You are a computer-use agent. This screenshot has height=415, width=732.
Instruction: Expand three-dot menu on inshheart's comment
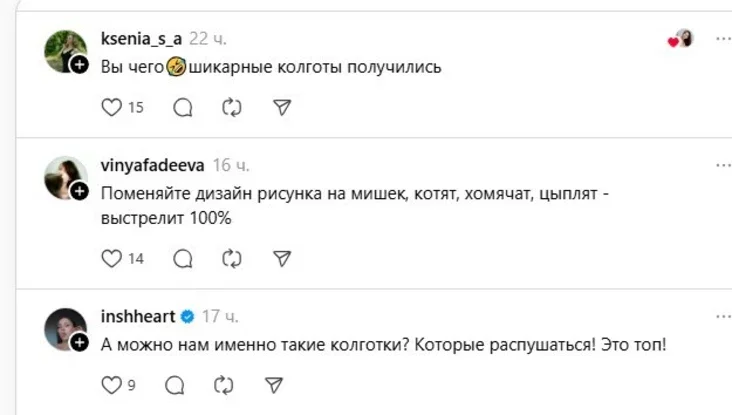click(722, 317)
